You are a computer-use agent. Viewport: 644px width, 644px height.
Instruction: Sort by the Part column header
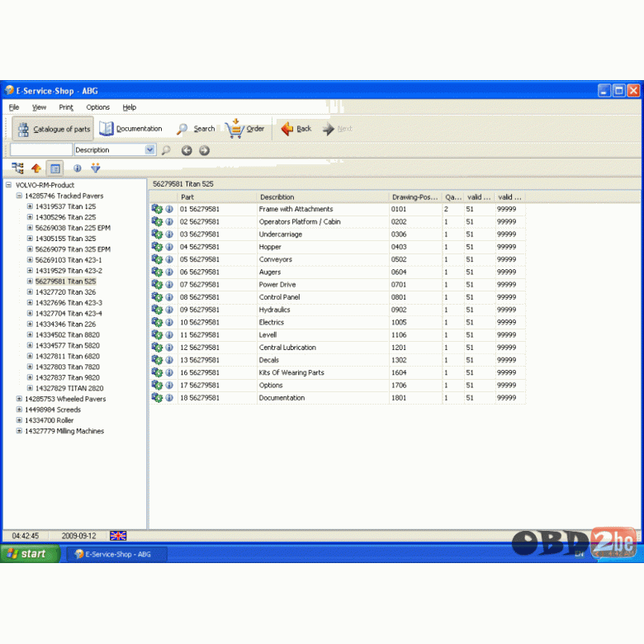point(217,197)
